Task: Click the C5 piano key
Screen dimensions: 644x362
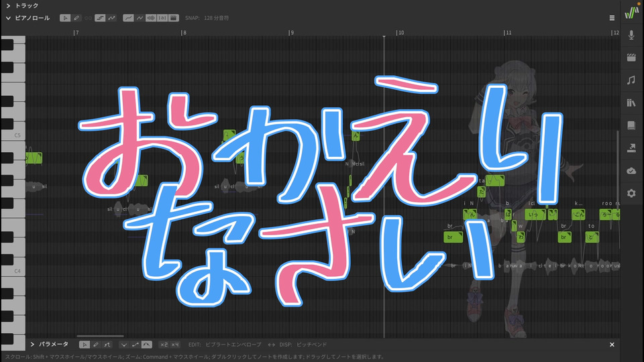Action: click(x=13, y=135)
